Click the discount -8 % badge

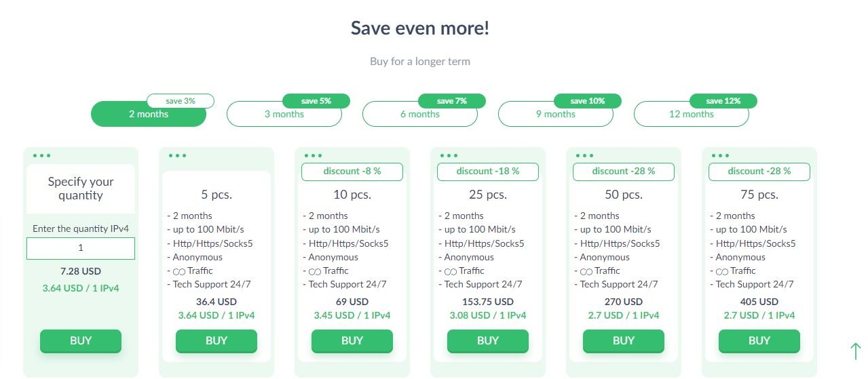click(x=352, y=172)
